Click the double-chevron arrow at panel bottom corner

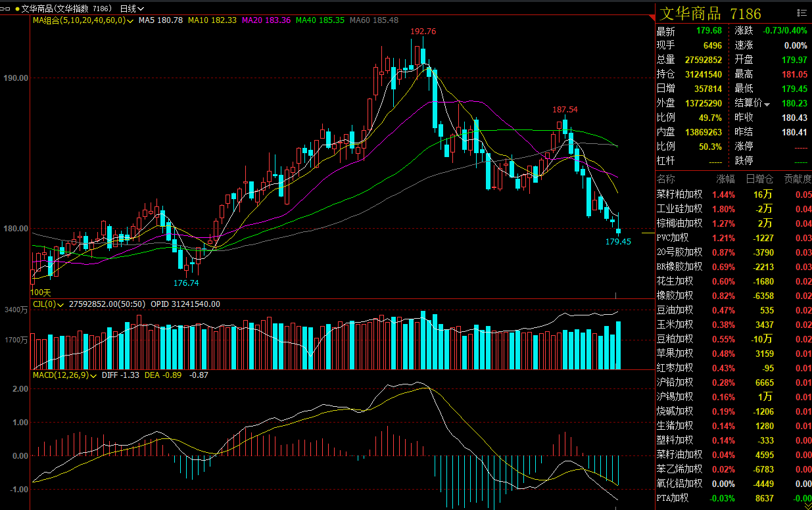click(808, 505)
